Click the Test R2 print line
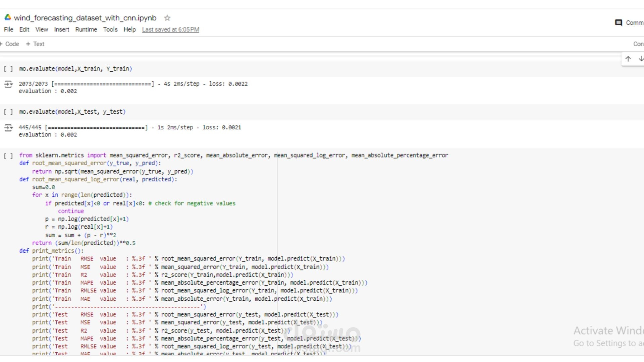644x362 pixels. click(161, 331)
